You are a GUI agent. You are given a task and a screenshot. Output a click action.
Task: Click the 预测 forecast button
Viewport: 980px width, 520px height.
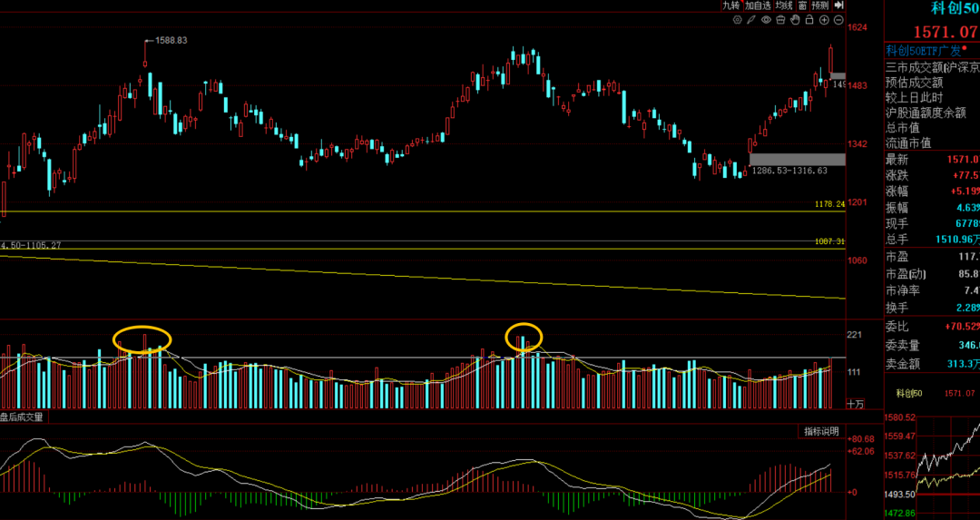click(x=820, y=5)
